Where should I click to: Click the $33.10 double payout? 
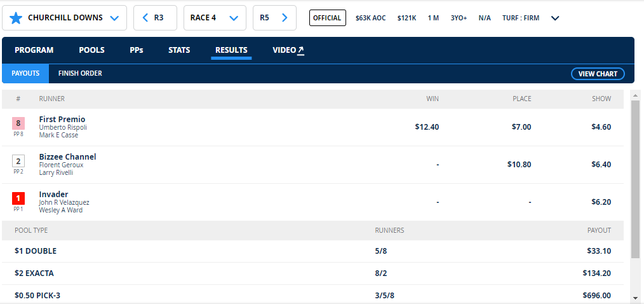click(600, 251)
